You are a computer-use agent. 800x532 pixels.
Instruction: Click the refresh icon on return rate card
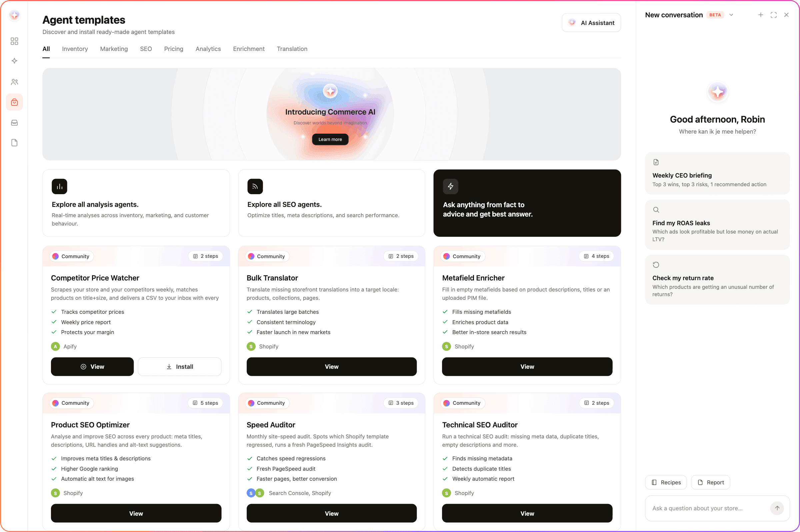[x=656, y=265]
